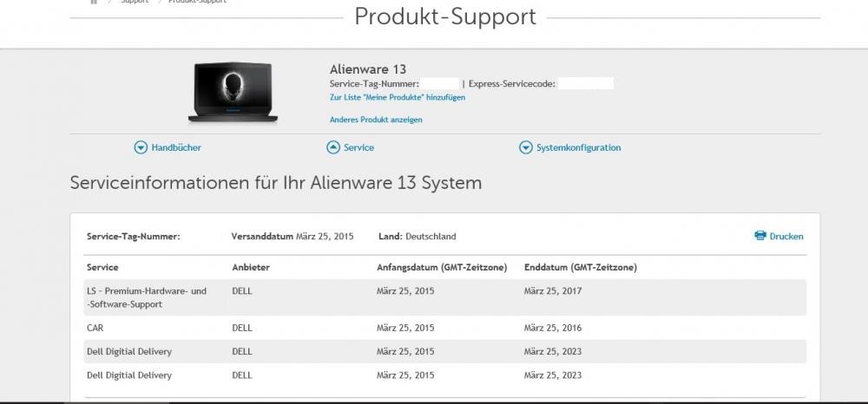Image resolution: width=868 pixels, height=404 pixels.
Task: Click the blank Express-Servicecode value box
Action: point(586,84)
